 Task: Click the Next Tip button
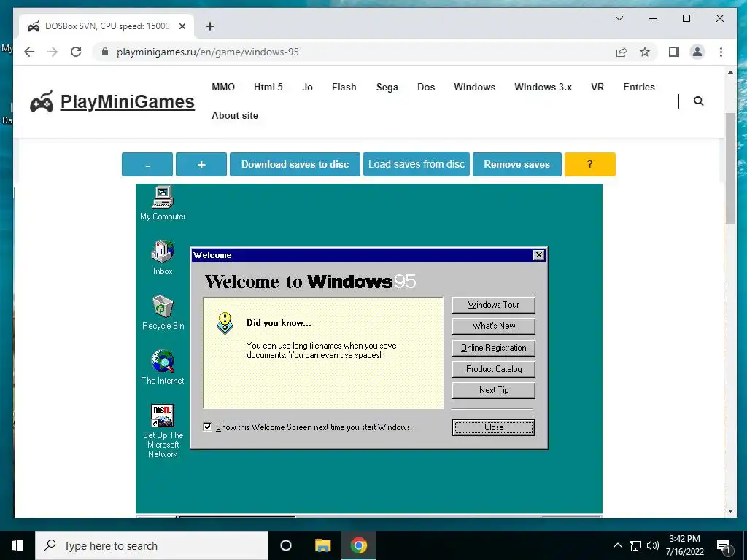click(494, 390)
